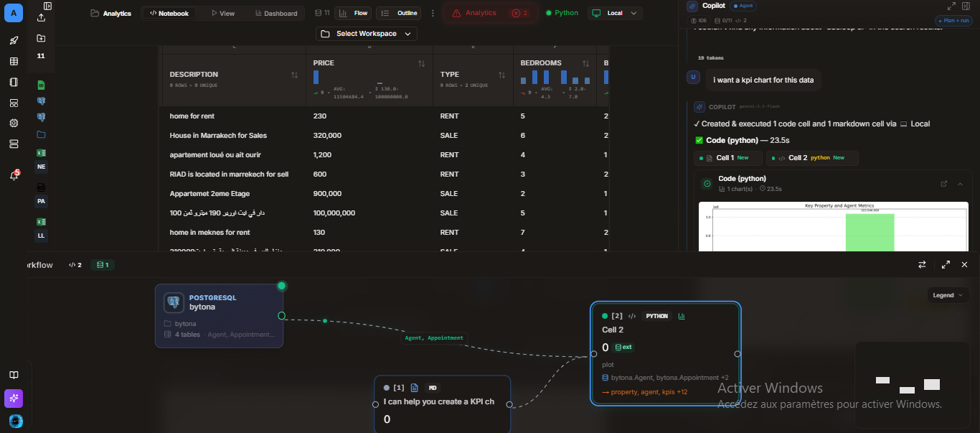Open the workflow Legend dropdown
Viewport: 980px width, 433px height.
coord(948,295)
